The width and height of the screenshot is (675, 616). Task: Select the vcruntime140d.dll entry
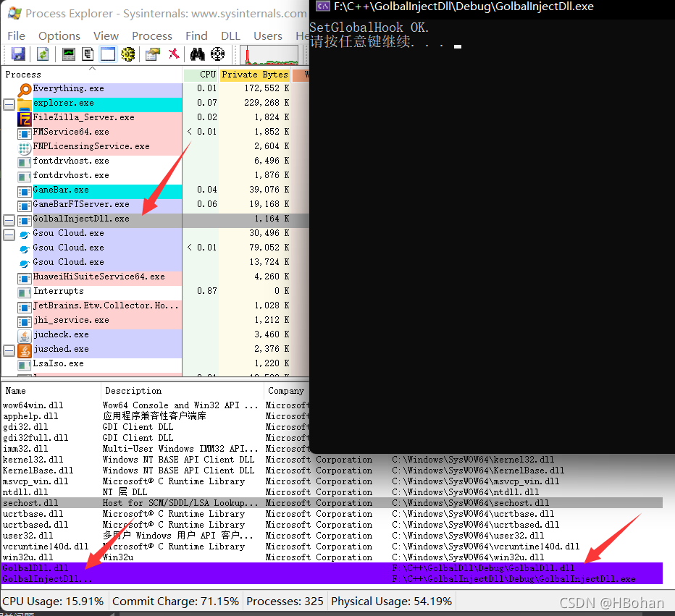tap(332, 547)
